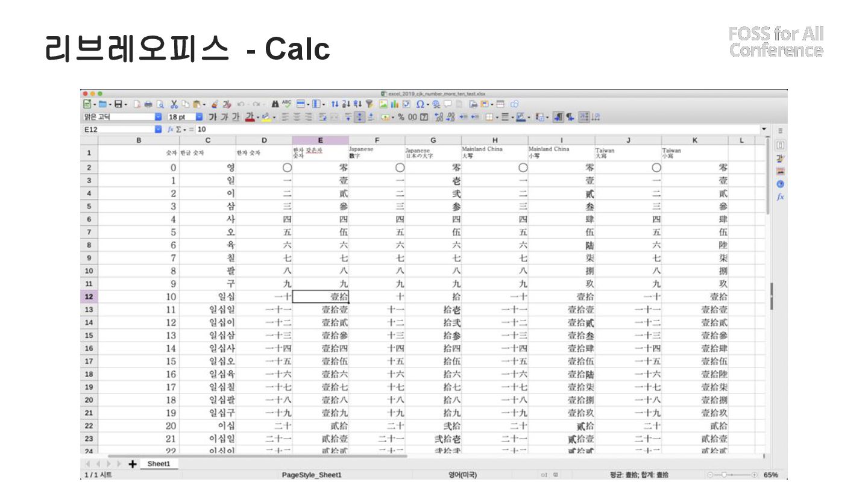Open the Sum Σ function dropdown arrow
868x488 pixels.
[184, 130]
